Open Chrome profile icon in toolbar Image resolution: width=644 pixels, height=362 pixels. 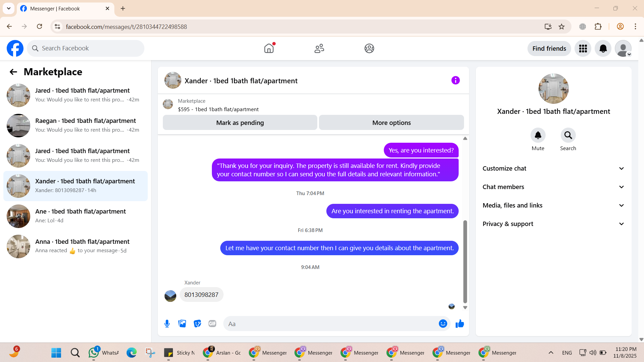pos(620,27)
